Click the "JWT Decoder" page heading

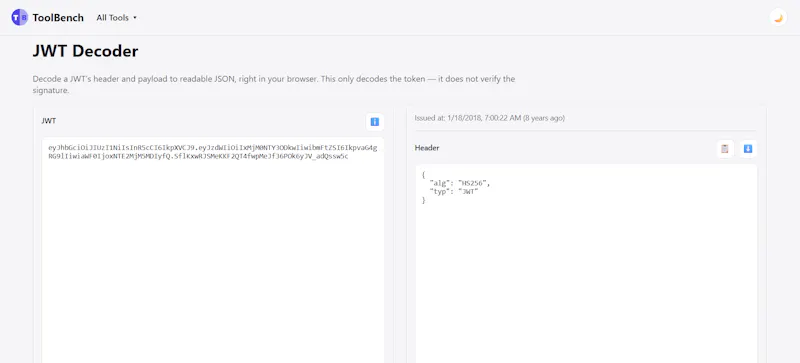[85, 51]
